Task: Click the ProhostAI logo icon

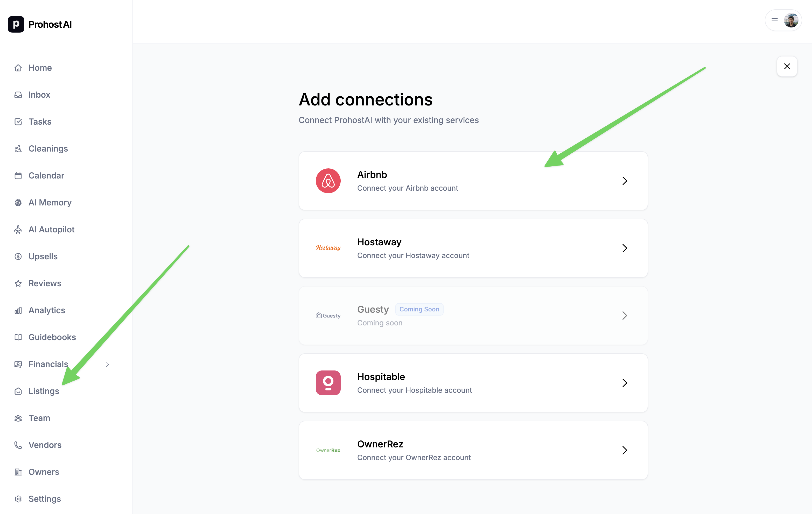Action: point(16,24)
